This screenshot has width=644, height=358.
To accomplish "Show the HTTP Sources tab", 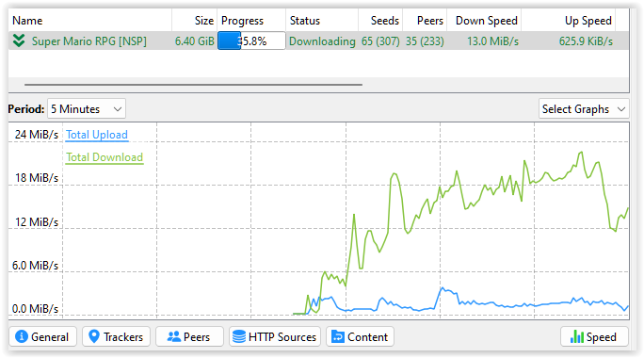I will click(x=275, y=336).
